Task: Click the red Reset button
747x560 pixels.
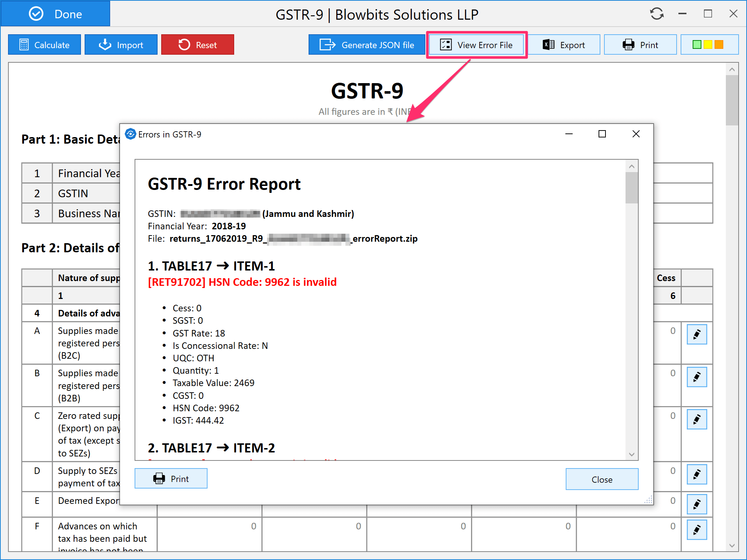Action: click(197, 45)
